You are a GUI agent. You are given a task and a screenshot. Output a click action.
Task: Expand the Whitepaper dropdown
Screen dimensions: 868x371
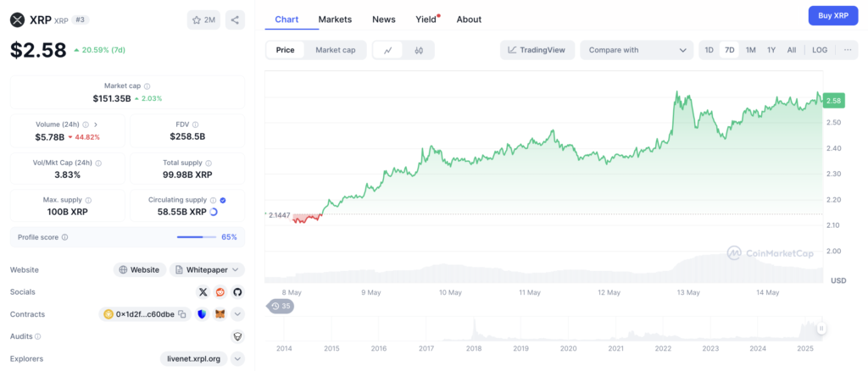click(x=207, y=270)
